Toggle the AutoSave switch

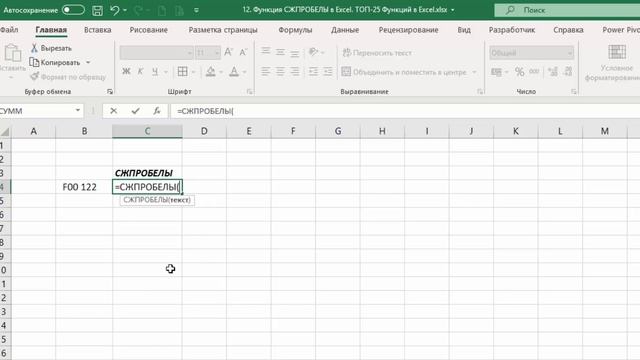73,10
